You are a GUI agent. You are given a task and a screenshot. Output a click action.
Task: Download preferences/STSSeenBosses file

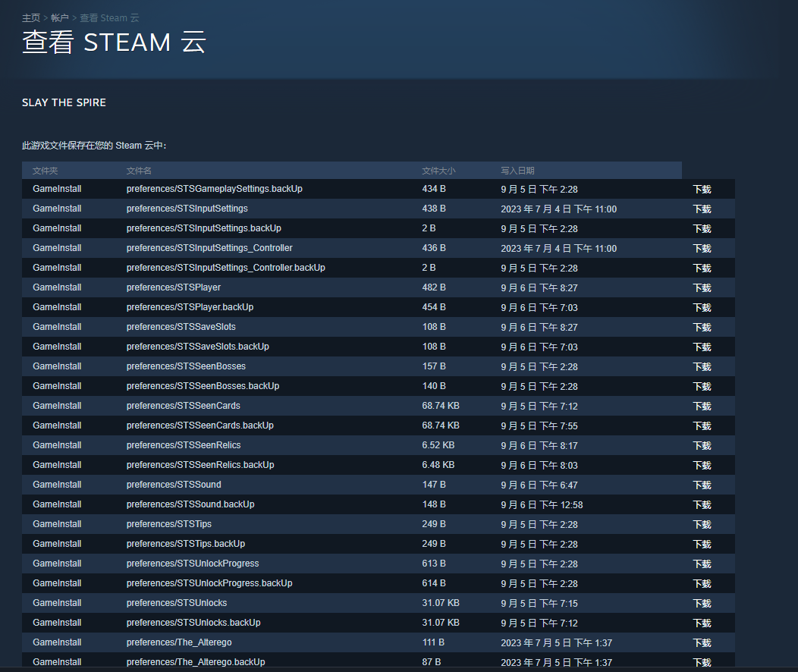[702, 367]
